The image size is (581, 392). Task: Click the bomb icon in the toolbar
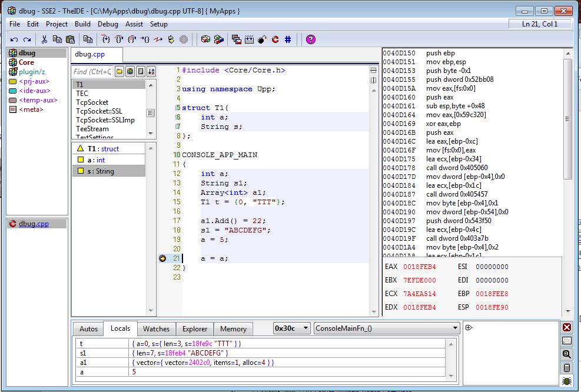coord(262,39)
